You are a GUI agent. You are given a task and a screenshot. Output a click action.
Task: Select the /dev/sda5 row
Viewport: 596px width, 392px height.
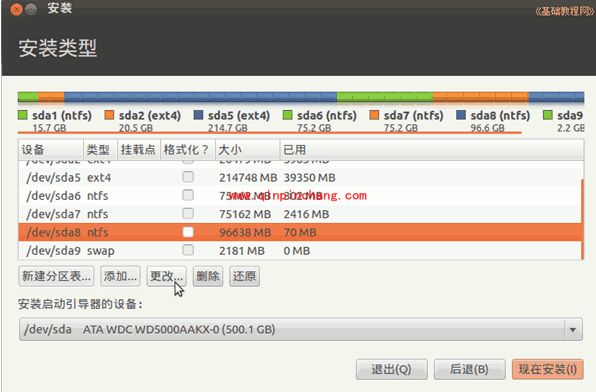point(300,177)
